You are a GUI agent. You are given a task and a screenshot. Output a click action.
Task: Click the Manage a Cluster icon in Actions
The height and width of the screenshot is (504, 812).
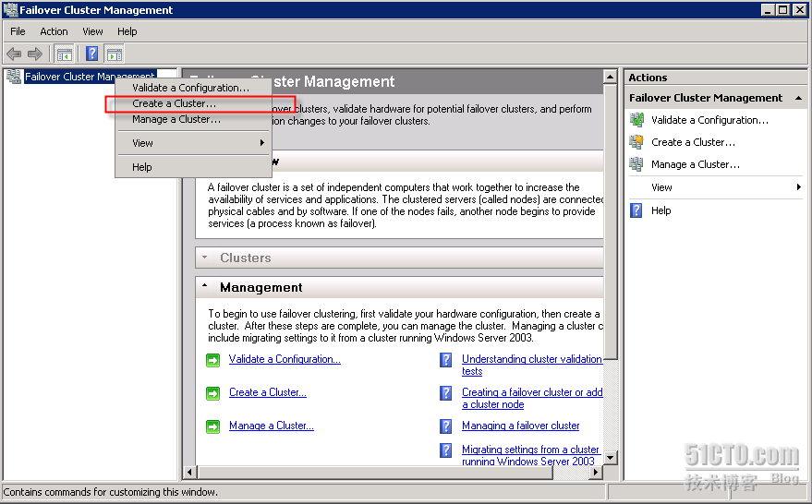click(x=636, y=164)
